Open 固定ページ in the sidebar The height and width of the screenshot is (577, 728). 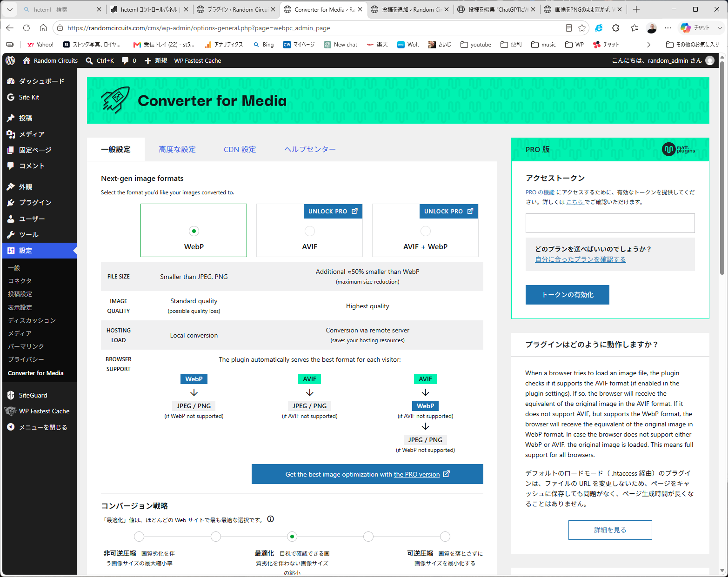click(40, 150)
